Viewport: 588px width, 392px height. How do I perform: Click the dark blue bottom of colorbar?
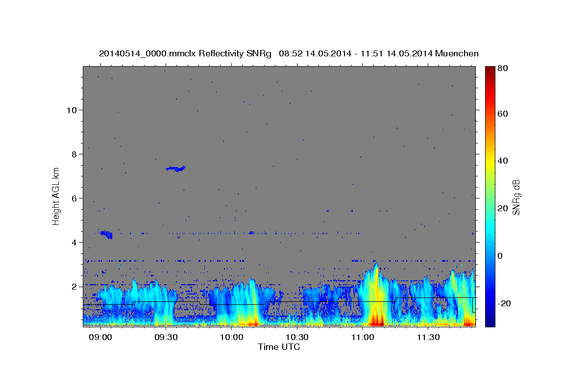point(490,323)
